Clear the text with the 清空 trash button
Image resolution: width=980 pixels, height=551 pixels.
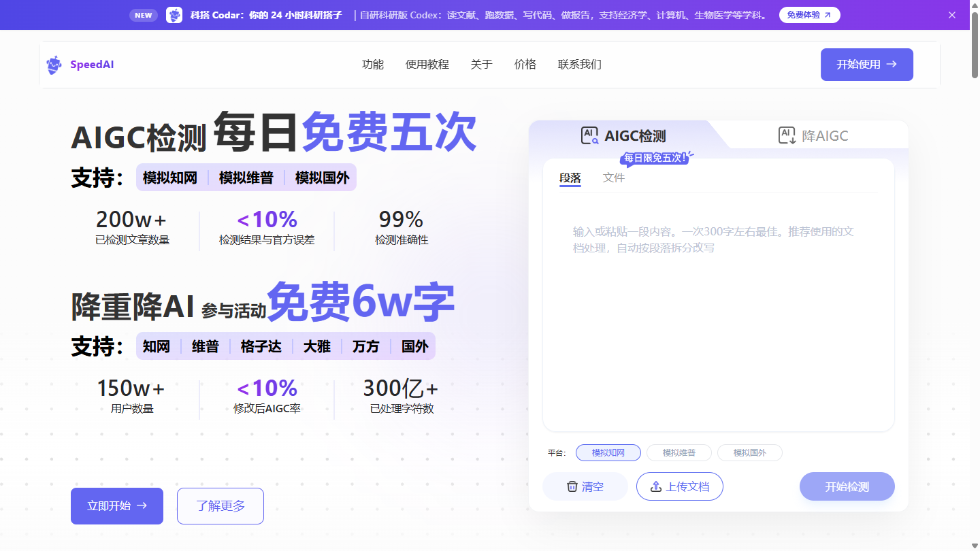click(585, 486)
